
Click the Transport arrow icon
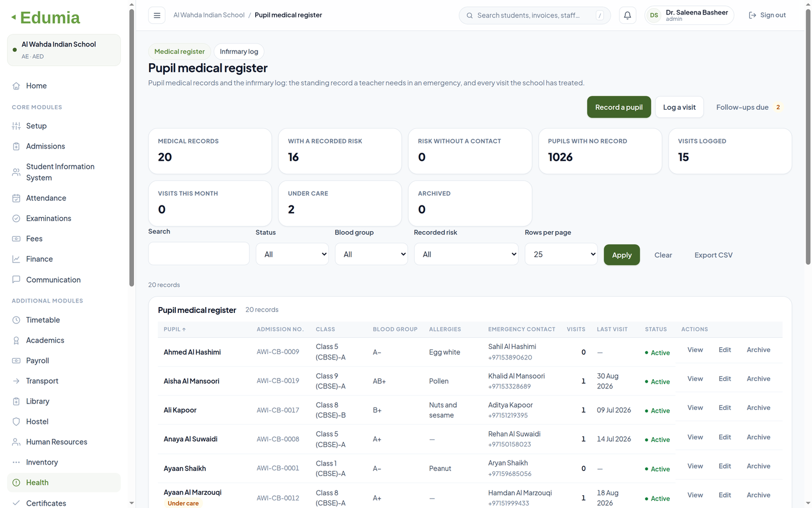16,381
